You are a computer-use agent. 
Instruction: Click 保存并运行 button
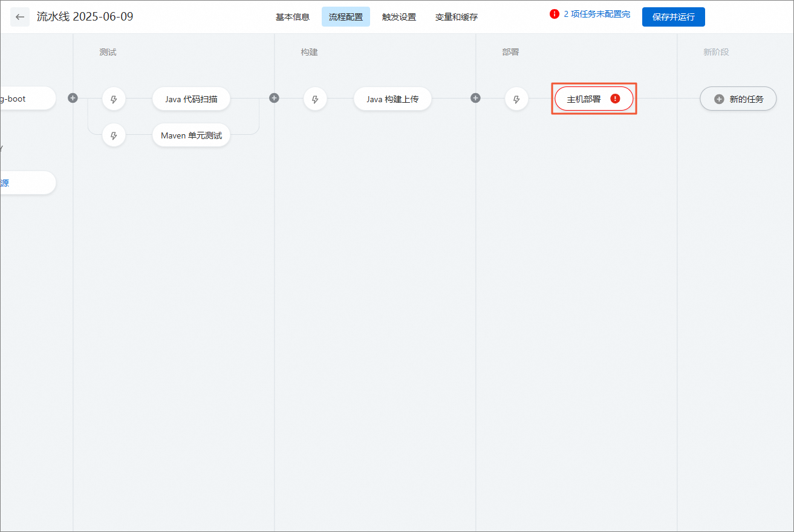(674, 17)
